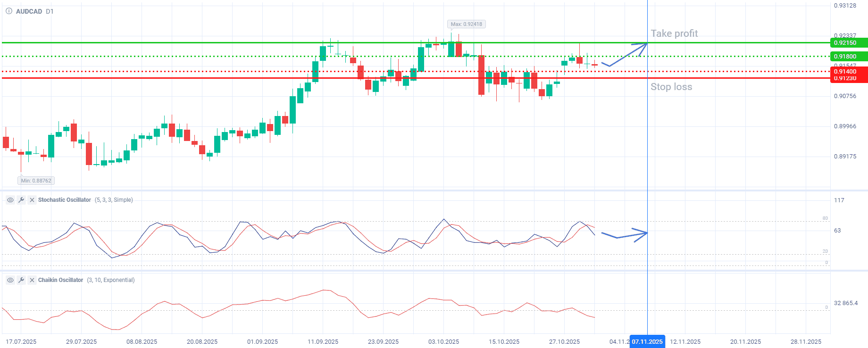
Task: Open Chaikin Oscillator settings wrench
Action: coord(21,280)
